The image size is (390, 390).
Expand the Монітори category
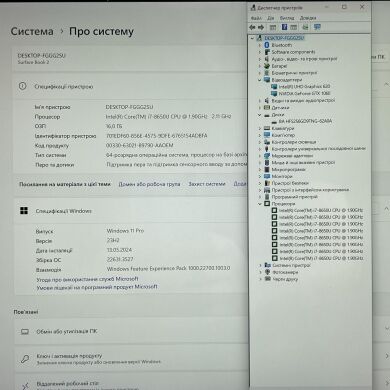260,176
